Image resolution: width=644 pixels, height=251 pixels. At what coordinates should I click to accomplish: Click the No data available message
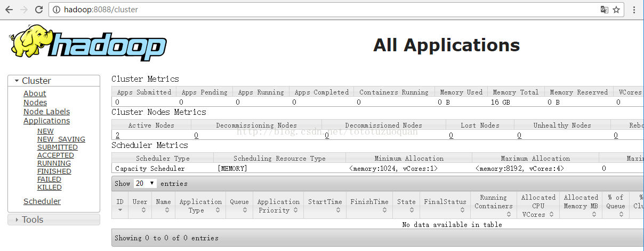[452, 224]
